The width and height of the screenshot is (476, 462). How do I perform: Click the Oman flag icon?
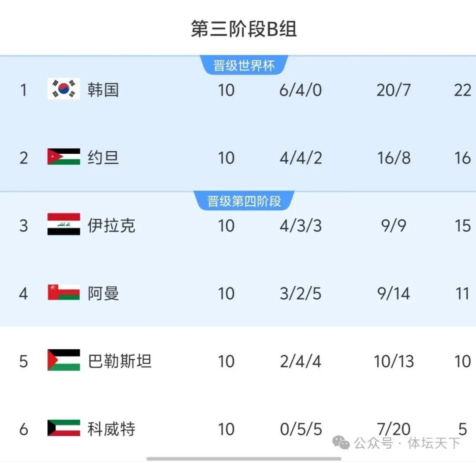pyautogui.click(x=64, y=293)
